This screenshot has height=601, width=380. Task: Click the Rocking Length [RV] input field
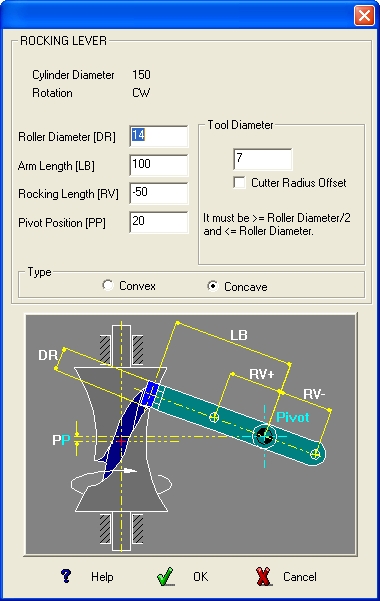(159, 193)
